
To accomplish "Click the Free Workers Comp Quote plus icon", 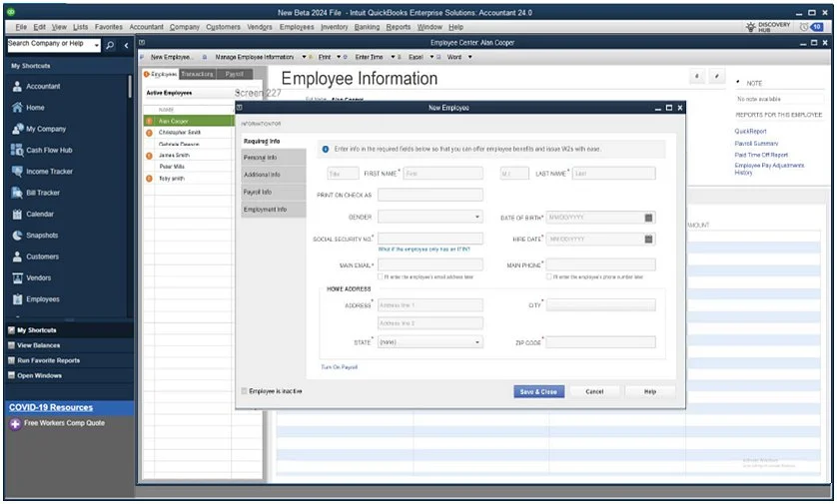I will click(x=15, y=424).
